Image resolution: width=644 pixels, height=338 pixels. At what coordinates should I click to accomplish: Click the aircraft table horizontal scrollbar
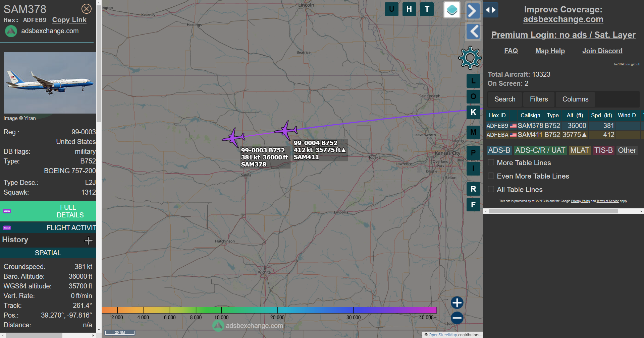click(553, 211)
